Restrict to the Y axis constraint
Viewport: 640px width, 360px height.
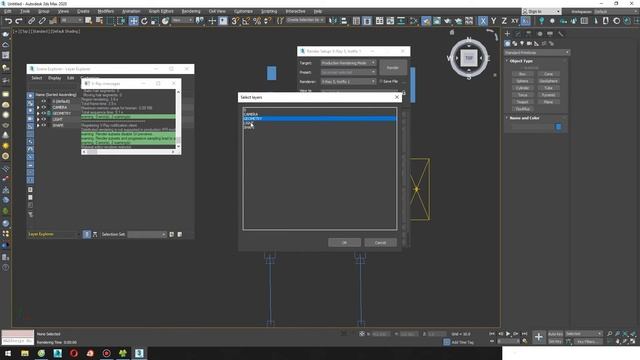pos(494,21)
